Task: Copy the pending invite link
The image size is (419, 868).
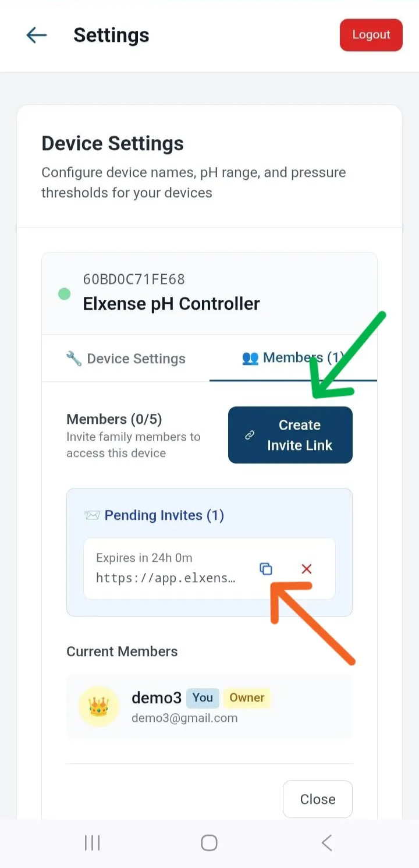Action: (x=265, y=569)
